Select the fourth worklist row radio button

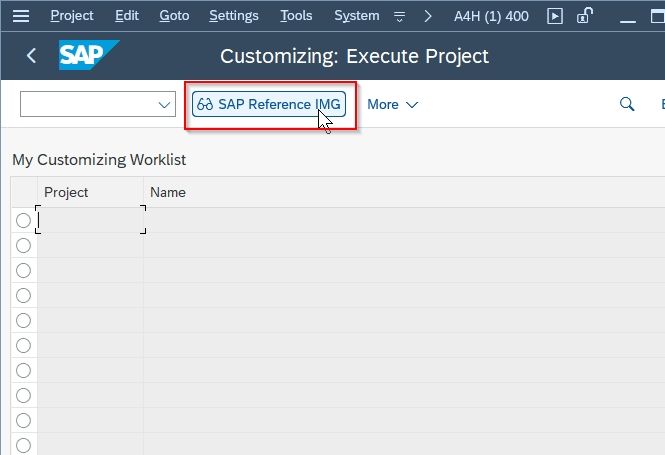point(23,296)
